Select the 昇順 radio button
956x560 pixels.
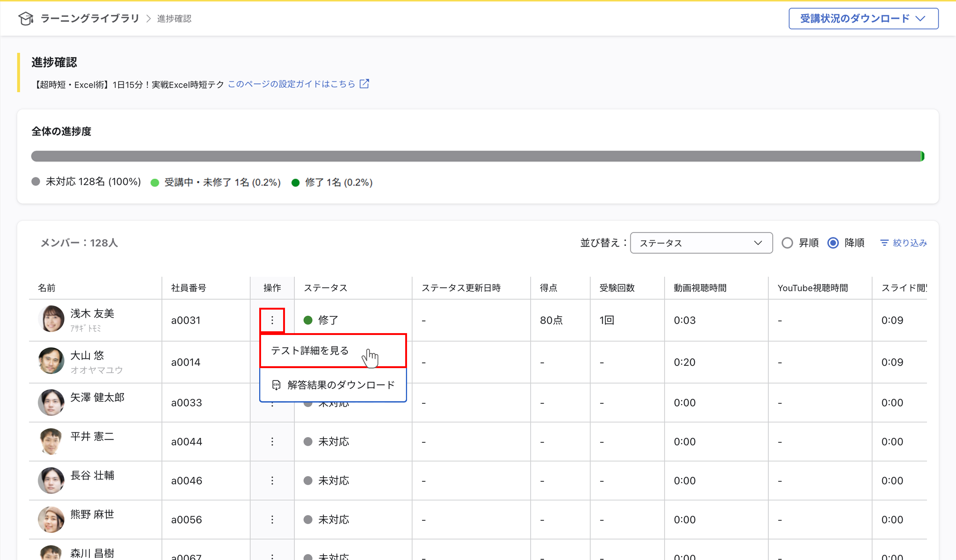click(787, 243)
